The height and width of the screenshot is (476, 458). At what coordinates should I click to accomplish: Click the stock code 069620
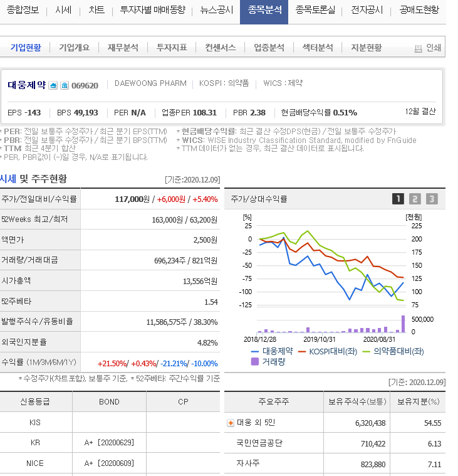[85, 86]
